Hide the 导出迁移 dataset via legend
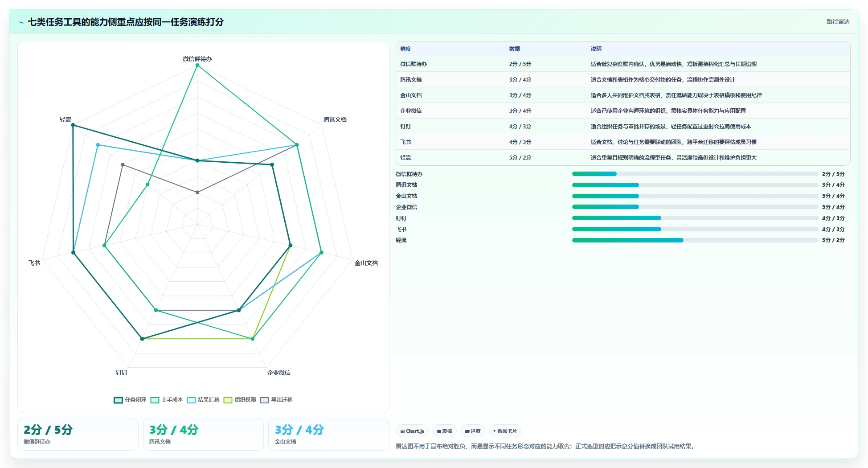 click(264, 400)
